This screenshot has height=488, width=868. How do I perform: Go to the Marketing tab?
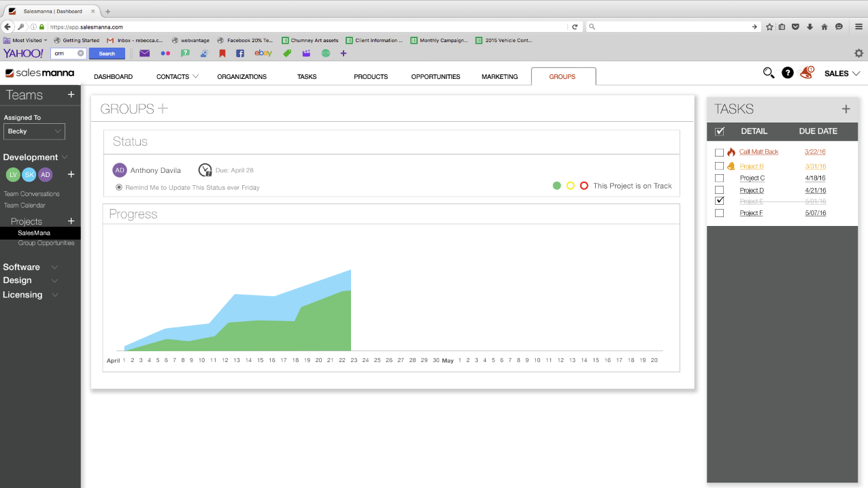(499, 77)
